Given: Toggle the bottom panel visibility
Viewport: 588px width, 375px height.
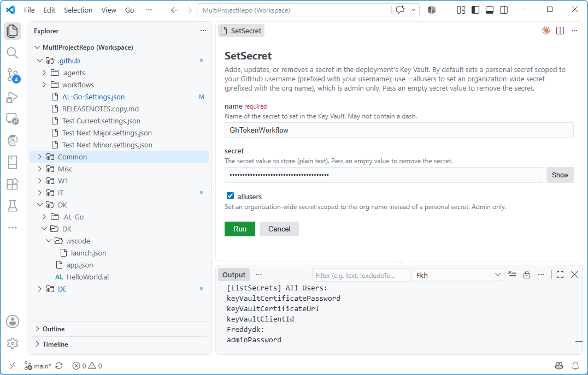Looking at the screenshot, I should click(x=490, y=10).
